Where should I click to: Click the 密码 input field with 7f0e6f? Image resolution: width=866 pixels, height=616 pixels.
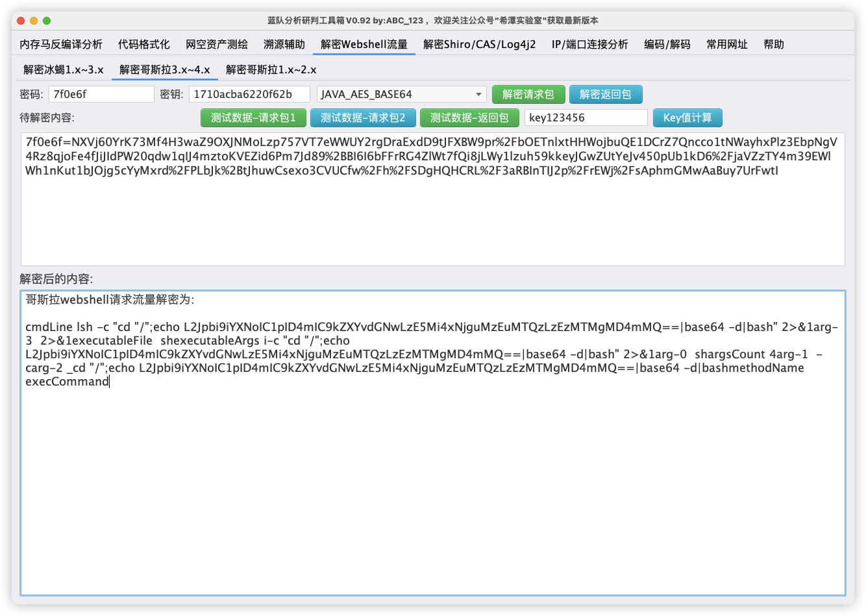click(101, 94)
